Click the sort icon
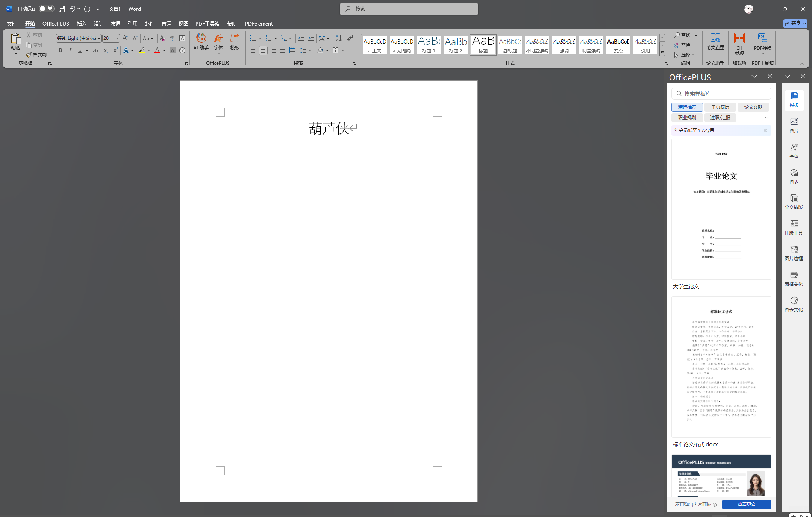The width and height of the screenshot is (812, 517). [338, 38]
